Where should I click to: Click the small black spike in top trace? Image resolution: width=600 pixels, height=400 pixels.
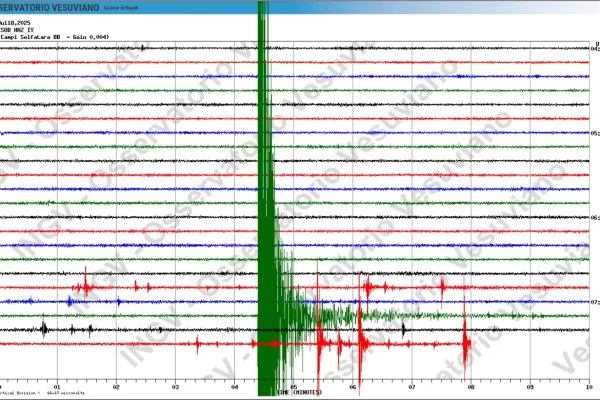tap(143, 47)
